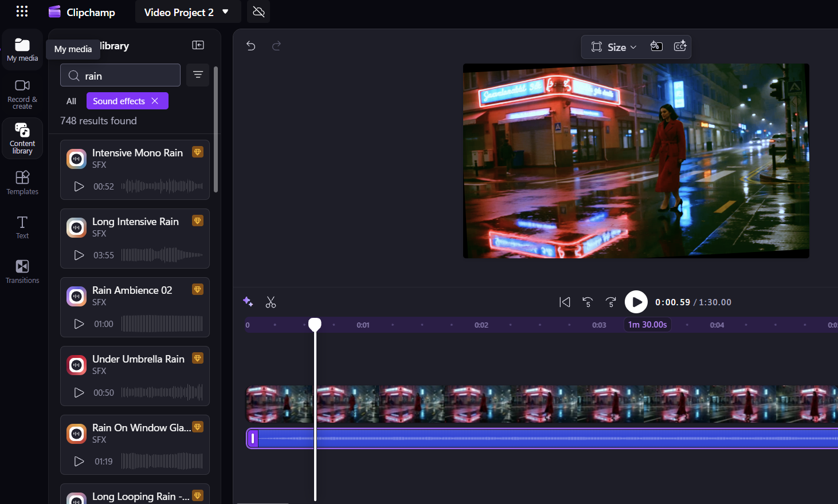Image resolution: width=838 pixels, height=504 pixels.
Task: Open My media sidebar tab
Action: pos(22,50)
